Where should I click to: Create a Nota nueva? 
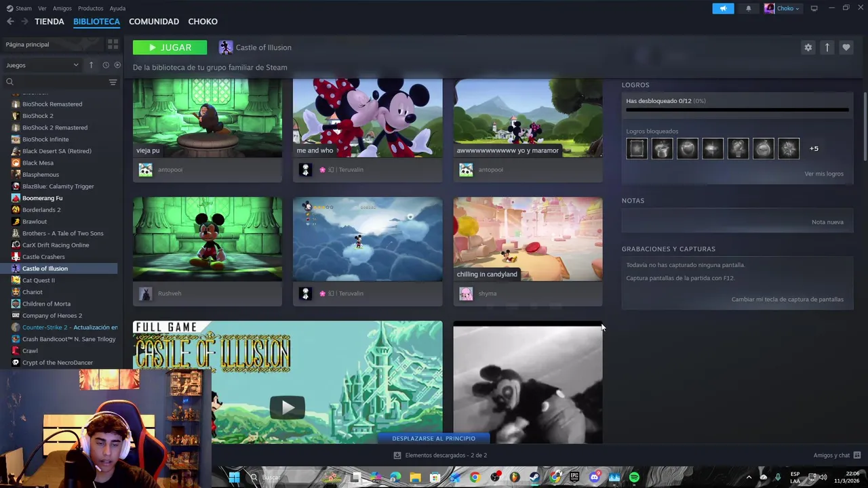[x=827, y=222]
